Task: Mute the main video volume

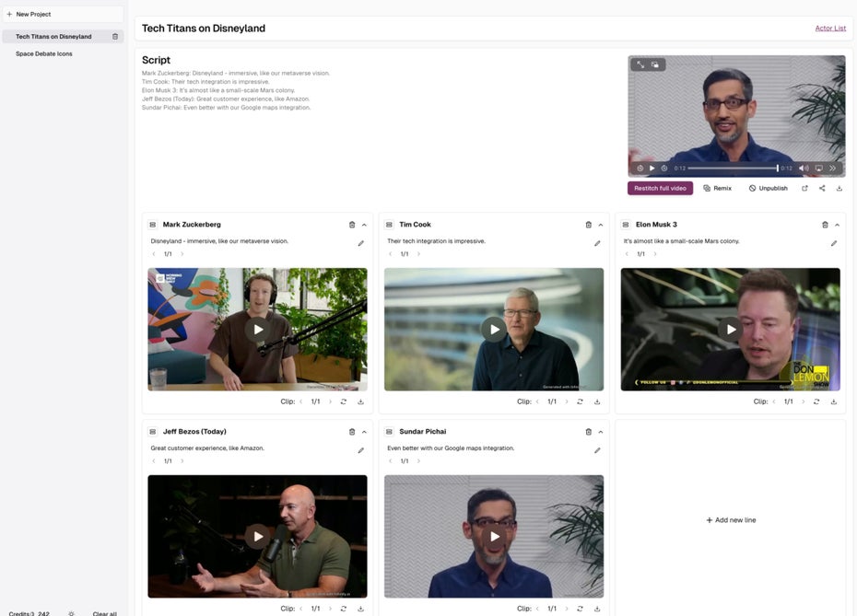Action: (804, 169)
